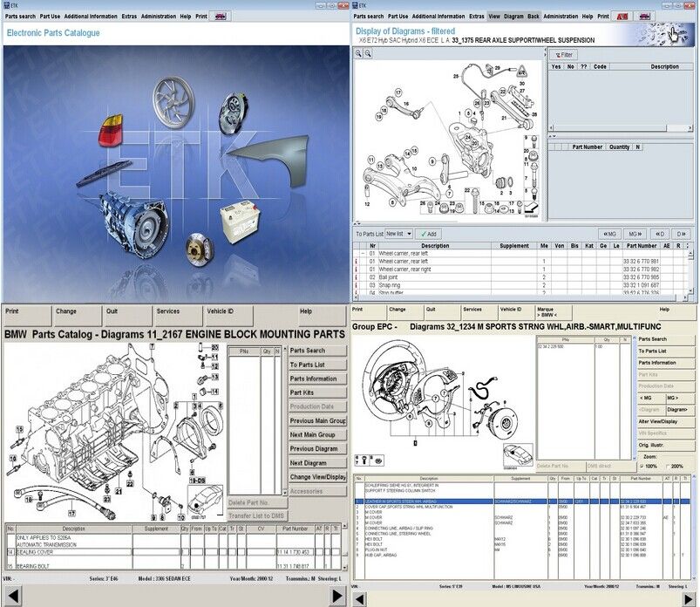Image resolution: width=700 pixels, height=607 pixels.
Task: Click the Orig. illustr. button
Action: click(x=657, y=445)
